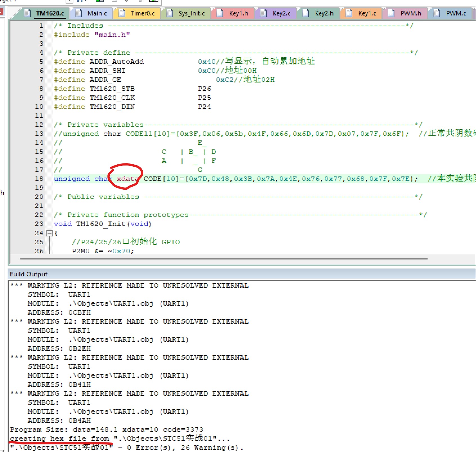
Task: Click the TM1620_STB define name
Action: click(x=112, y=89)
